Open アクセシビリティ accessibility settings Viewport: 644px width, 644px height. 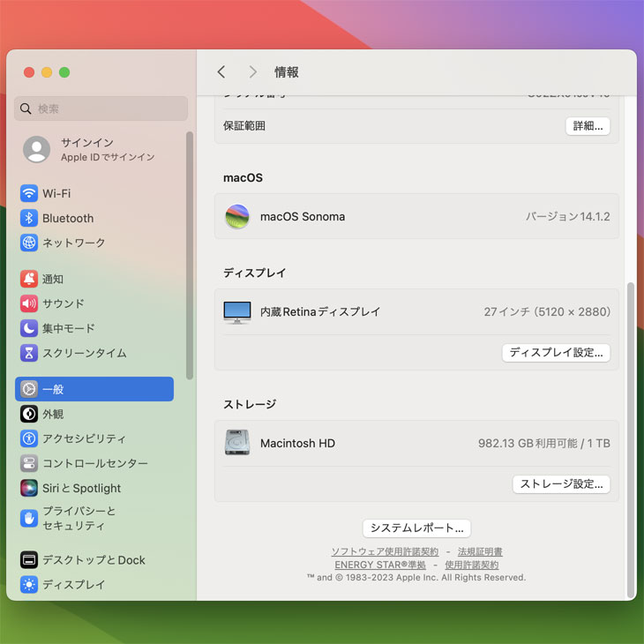(84, 438)
